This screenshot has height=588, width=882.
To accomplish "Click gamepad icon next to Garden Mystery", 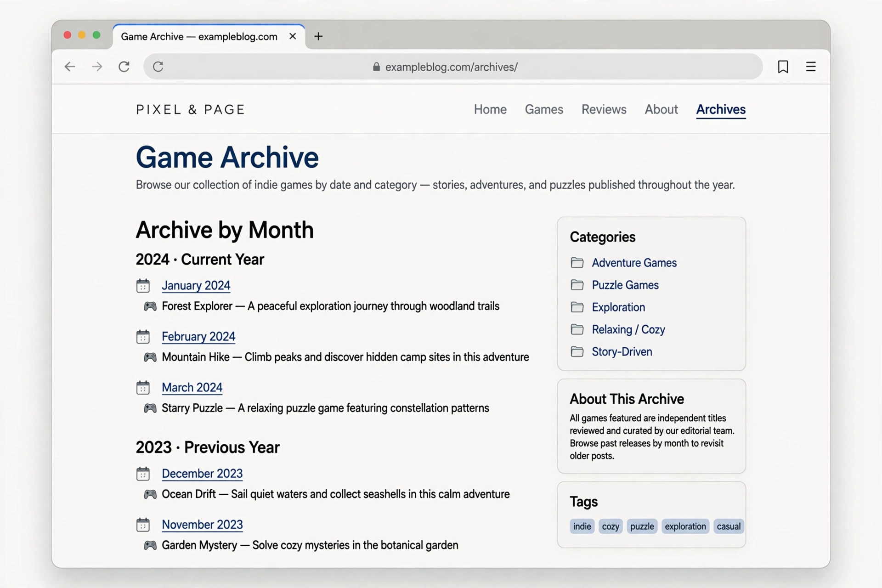I will click(150, 545).
